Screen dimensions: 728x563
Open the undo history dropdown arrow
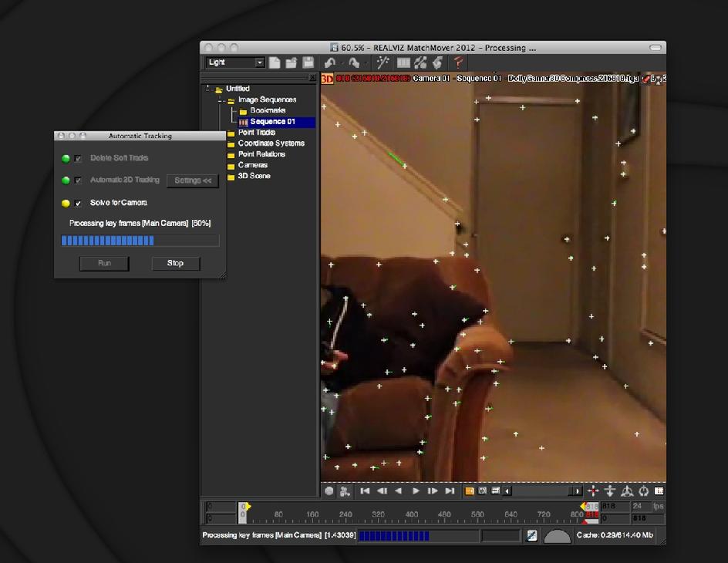[342, 62]
